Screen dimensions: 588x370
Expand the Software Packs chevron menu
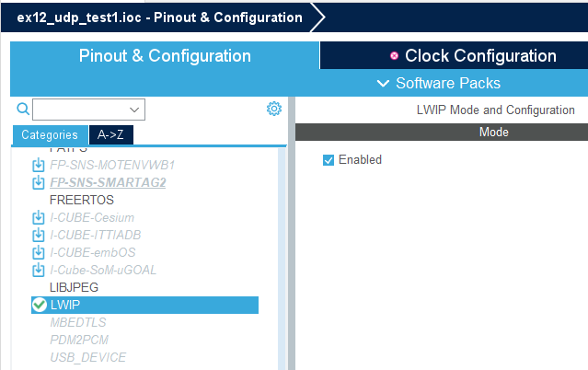click(x=383, y=83)
